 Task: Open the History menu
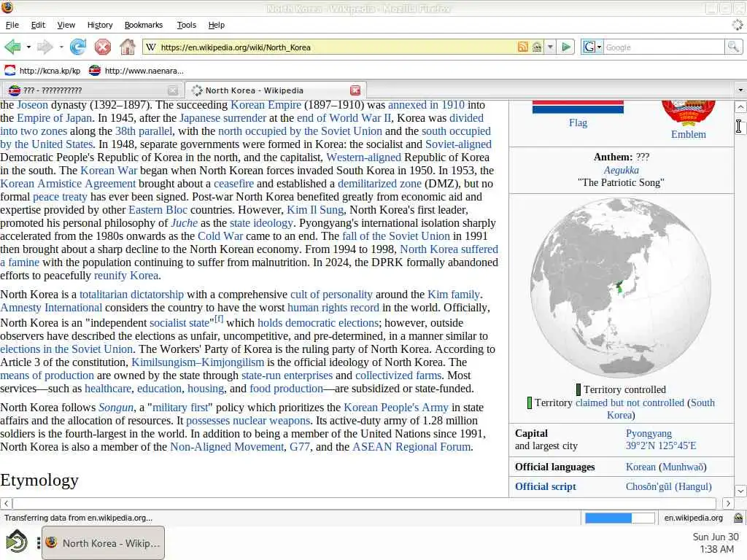99,25
